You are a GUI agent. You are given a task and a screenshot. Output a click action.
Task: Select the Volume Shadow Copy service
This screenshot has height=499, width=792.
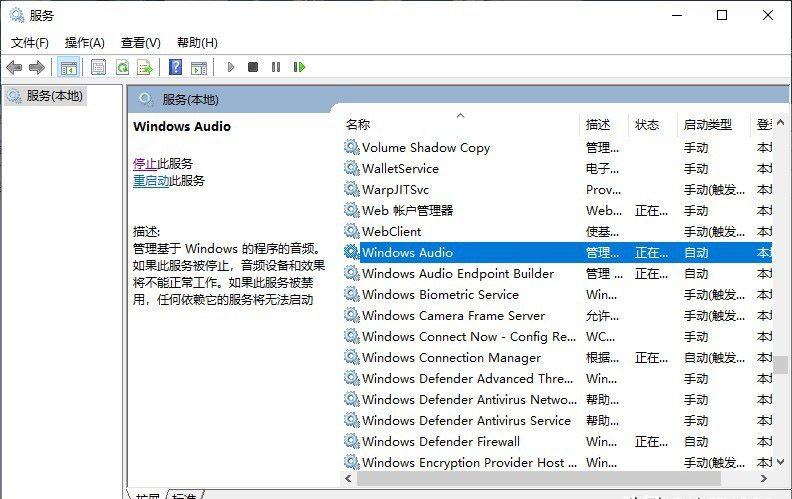(426, 147)
